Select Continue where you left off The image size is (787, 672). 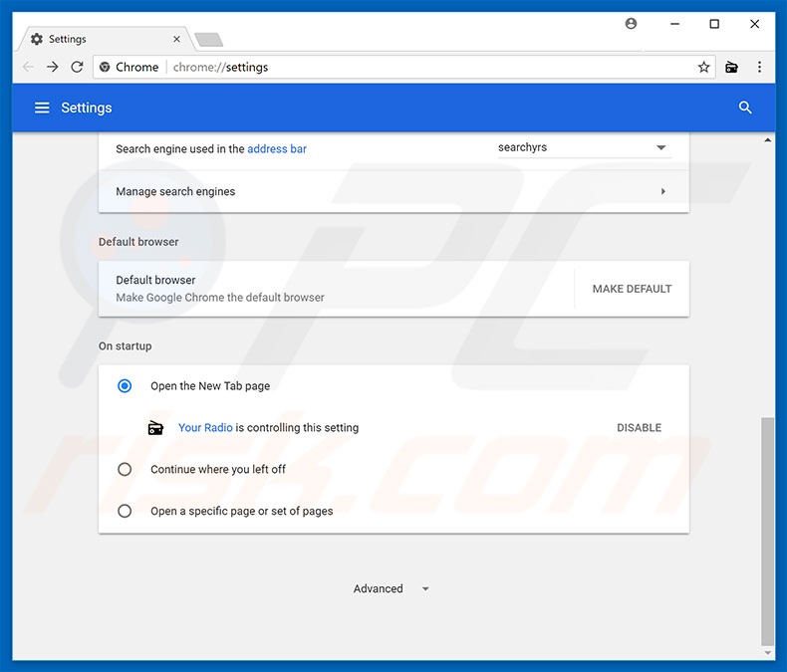[125, 469]
